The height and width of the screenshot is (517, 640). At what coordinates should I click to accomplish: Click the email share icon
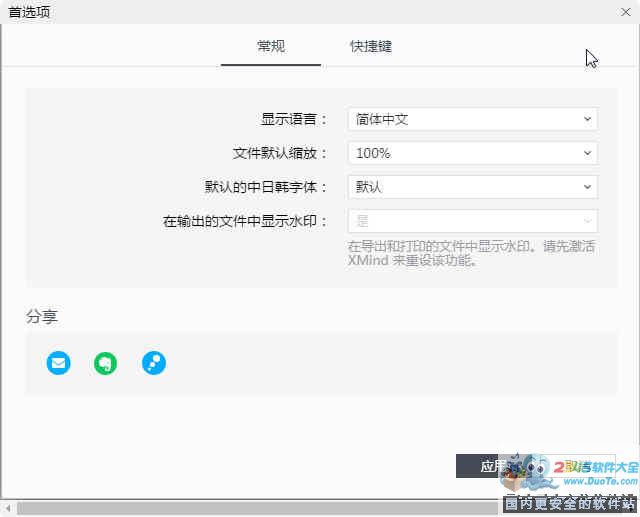[58, 363]
